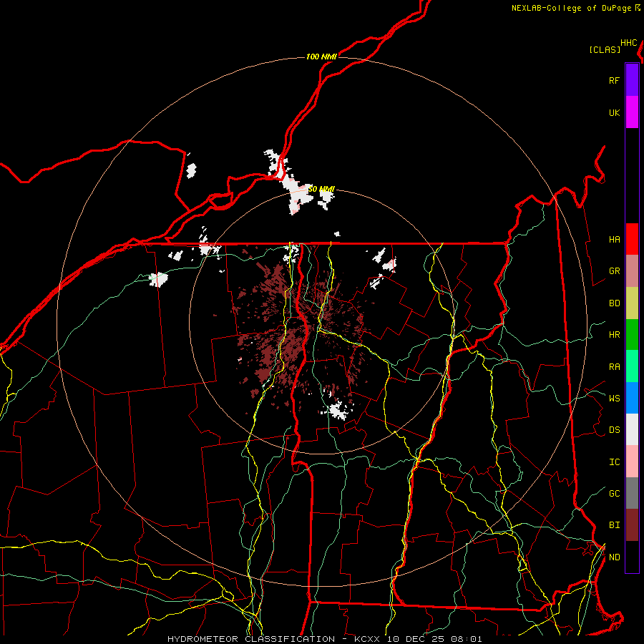Click the "IC" legend label
The image size is (644, 644).
click(614, 462)
